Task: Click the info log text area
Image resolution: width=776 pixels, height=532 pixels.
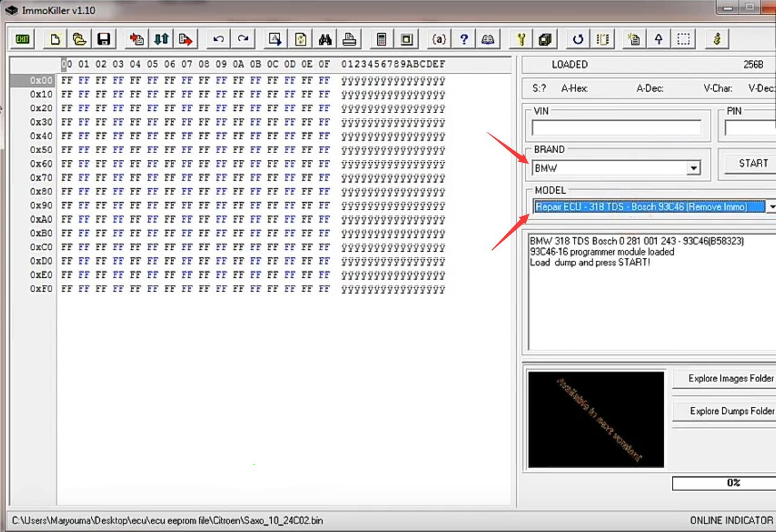Action: click(x=651, y=292)
